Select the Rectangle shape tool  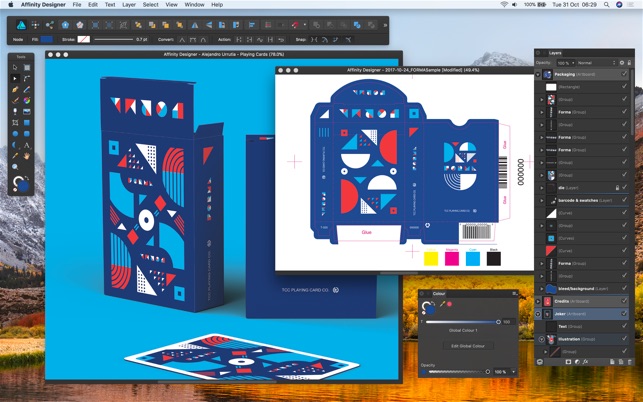(27, 122)
